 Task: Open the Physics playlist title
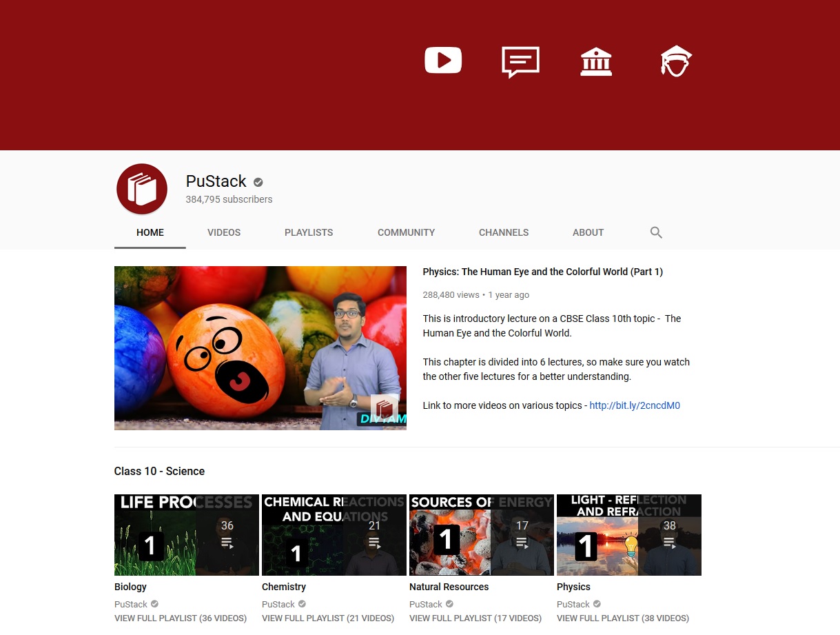click(x=573, y=587)
